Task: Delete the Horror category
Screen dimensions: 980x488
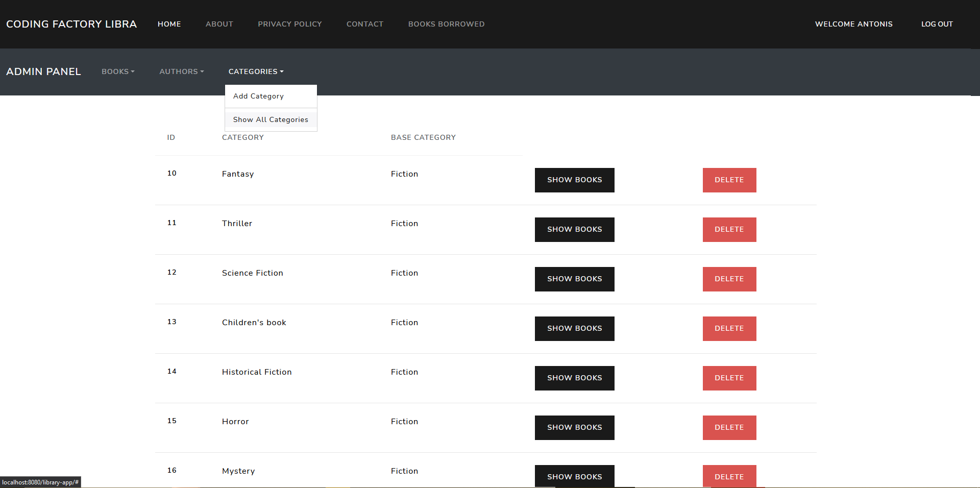Action: coord(729,428)
